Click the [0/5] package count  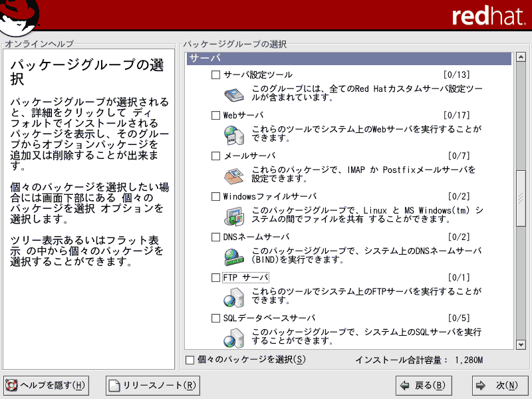459,318
